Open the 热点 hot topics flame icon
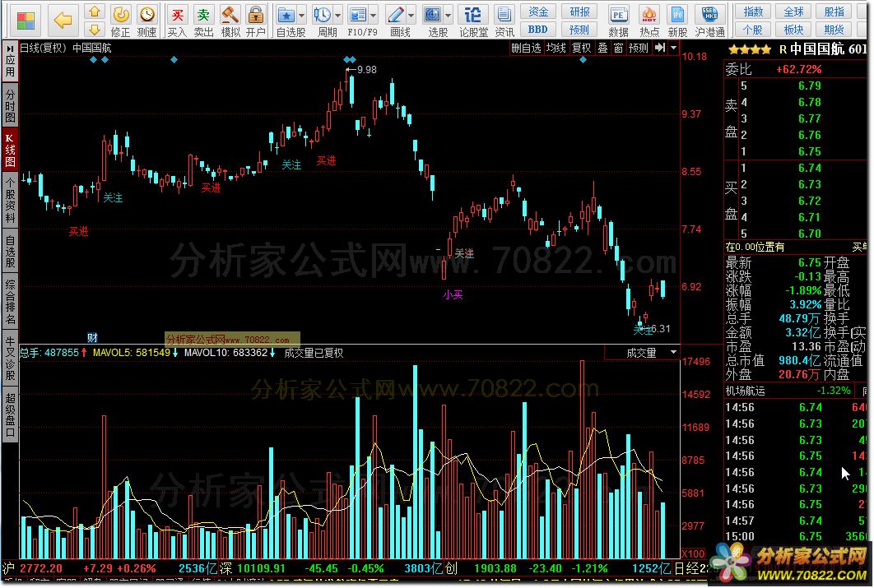The width and height of the screenshot is (874, 588). pyautogui.click(x=649, y=21)
